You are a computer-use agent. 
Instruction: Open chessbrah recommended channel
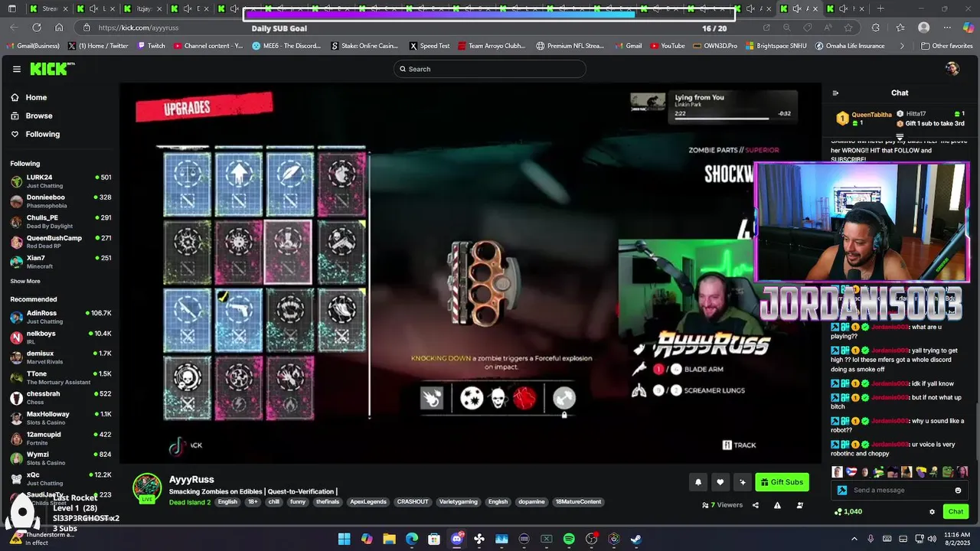tap(60, 397)
